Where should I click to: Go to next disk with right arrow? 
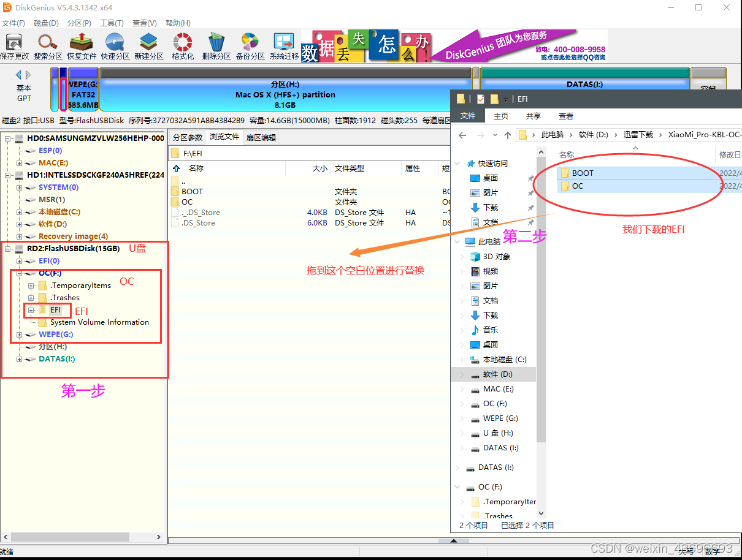coord(28,75)
